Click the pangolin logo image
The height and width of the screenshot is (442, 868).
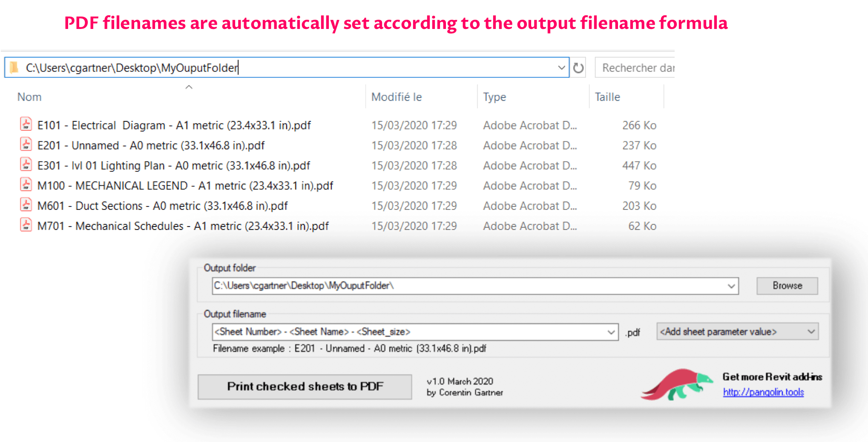click(x=677, y=384)
